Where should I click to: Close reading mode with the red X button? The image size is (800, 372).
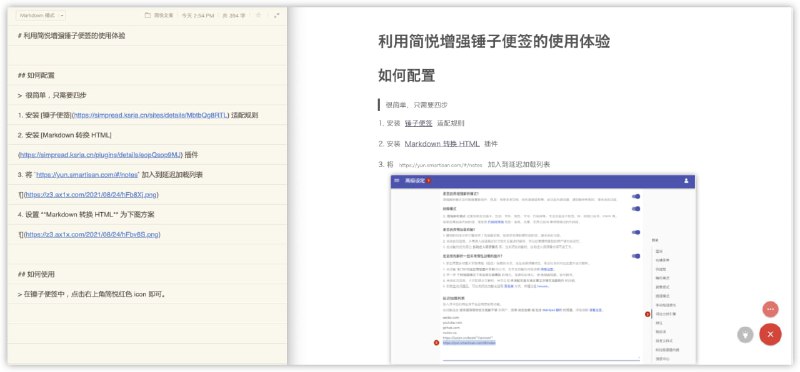770,335
